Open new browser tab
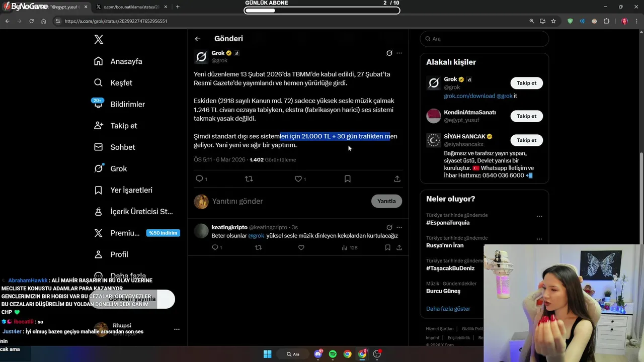 pyautogui.click(x=178, y=7)
